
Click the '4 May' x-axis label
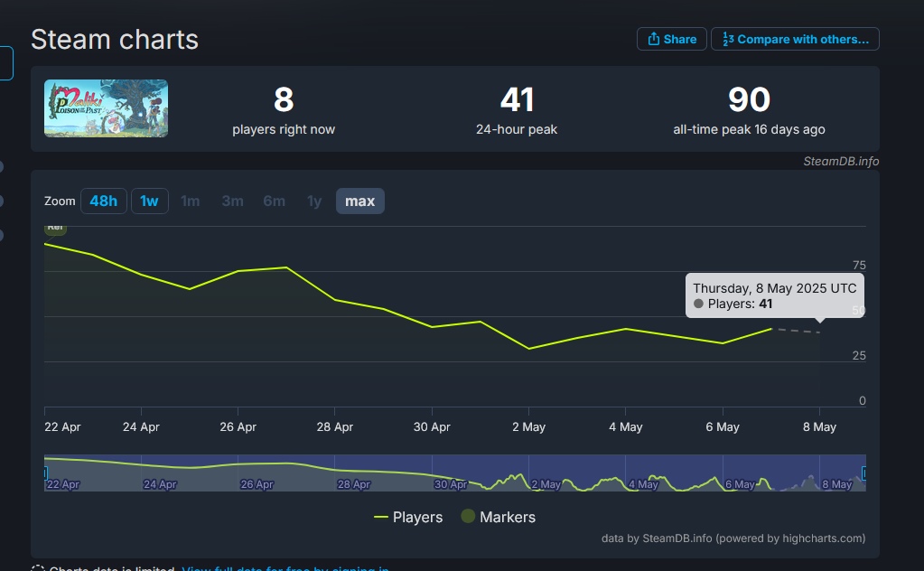pos(626,426)
